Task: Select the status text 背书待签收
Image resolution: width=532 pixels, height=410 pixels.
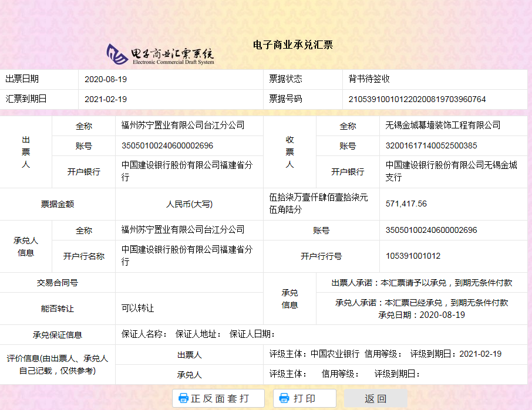Action: click(369, 79)
